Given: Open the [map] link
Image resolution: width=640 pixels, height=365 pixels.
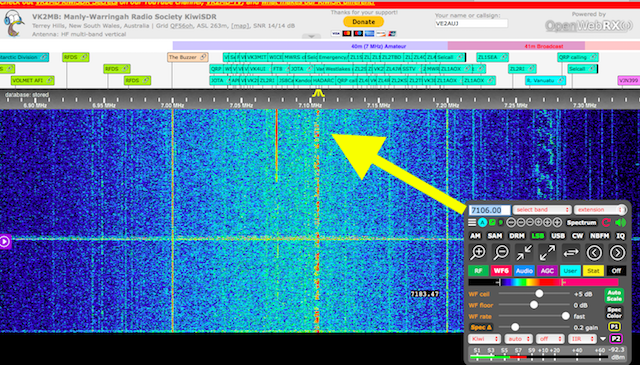Looking at the screenshot, I should click(240, 26).
